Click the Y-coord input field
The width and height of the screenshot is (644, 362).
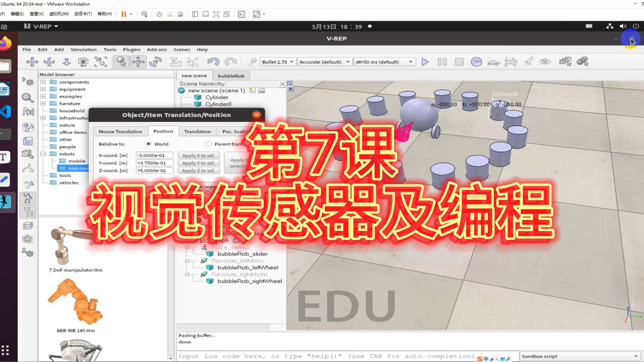[x=154, y=163]
